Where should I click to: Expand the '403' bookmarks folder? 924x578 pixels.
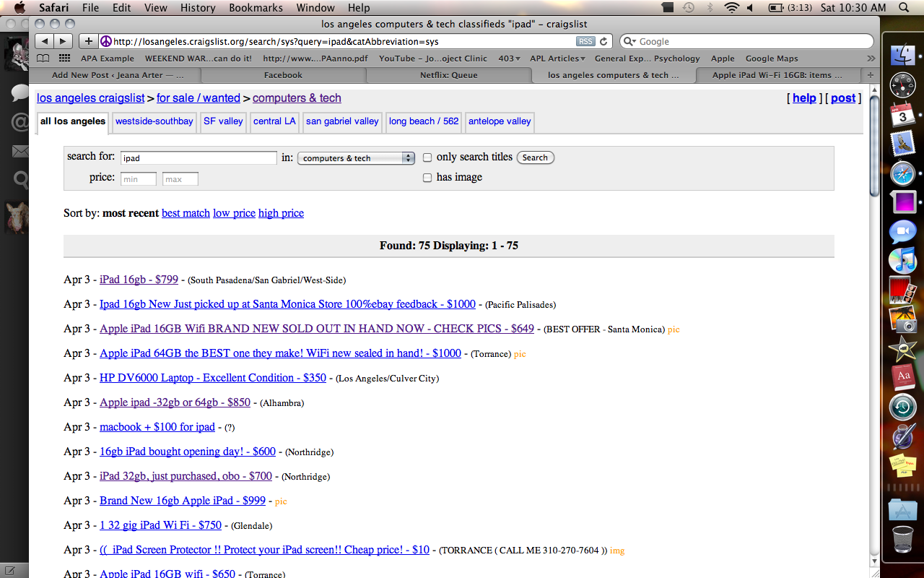click(x=509, y=59)
